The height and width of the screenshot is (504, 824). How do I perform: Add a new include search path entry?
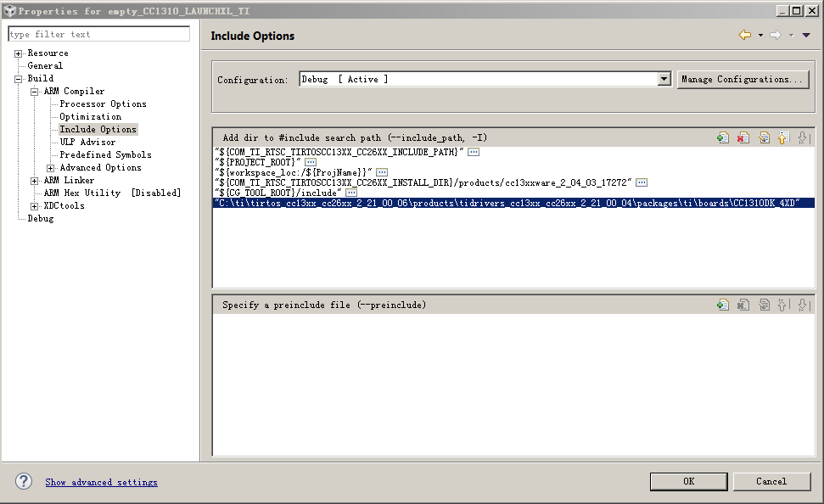click(722, 137)
